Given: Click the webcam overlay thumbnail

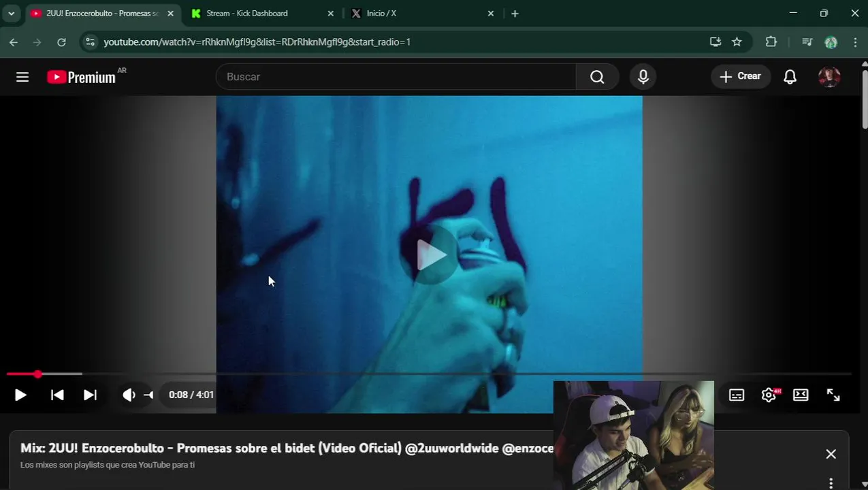Looking at the screenshot, I should pyautogui.click(x=634, y=436).
